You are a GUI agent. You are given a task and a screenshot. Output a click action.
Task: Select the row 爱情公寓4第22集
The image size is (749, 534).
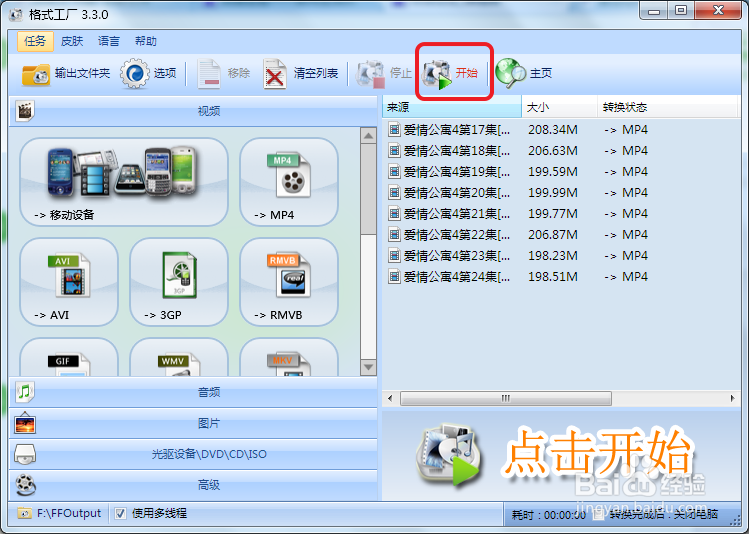pos(562,235)
